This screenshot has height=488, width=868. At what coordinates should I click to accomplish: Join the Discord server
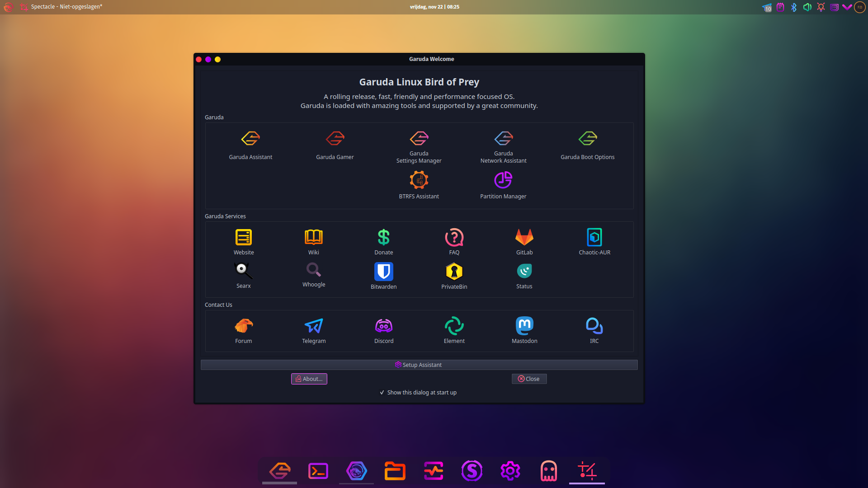384,331
